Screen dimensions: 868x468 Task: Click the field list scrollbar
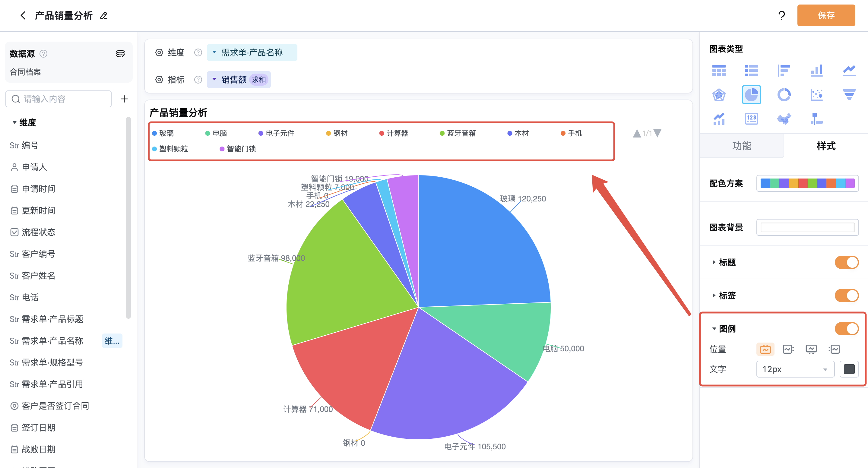pyautogui.click(x=128, y=218)
